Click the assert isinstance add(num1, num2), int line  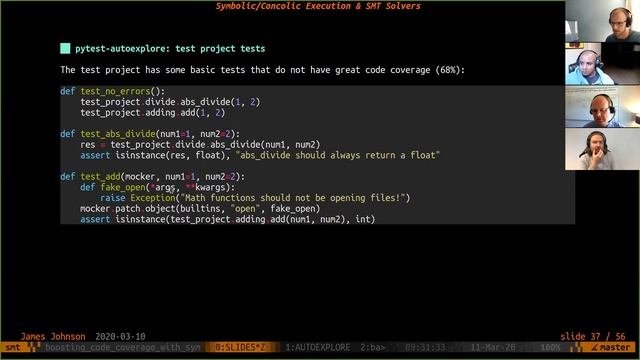pos(228,219)
